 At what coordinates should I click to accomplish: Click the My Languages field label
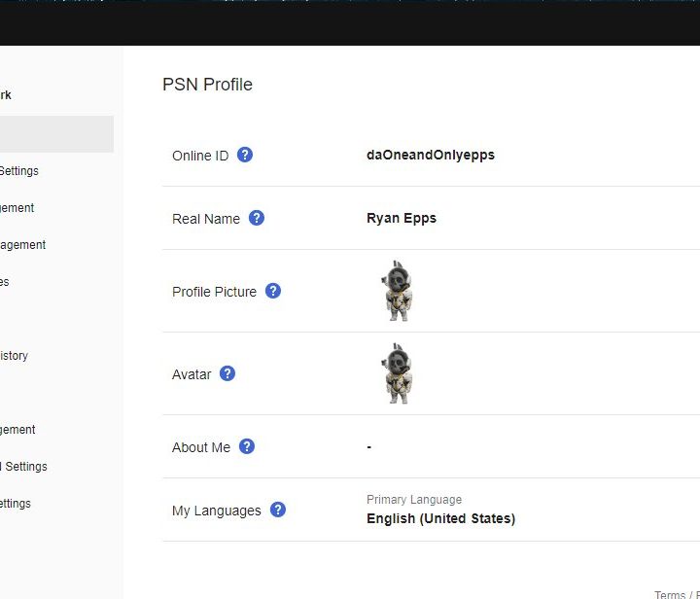(217, 511)
